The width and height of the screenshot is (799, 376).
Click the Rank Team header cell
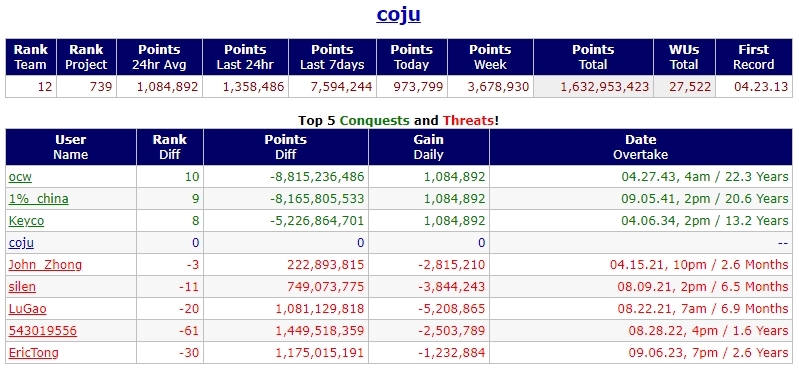pos(31,57)
